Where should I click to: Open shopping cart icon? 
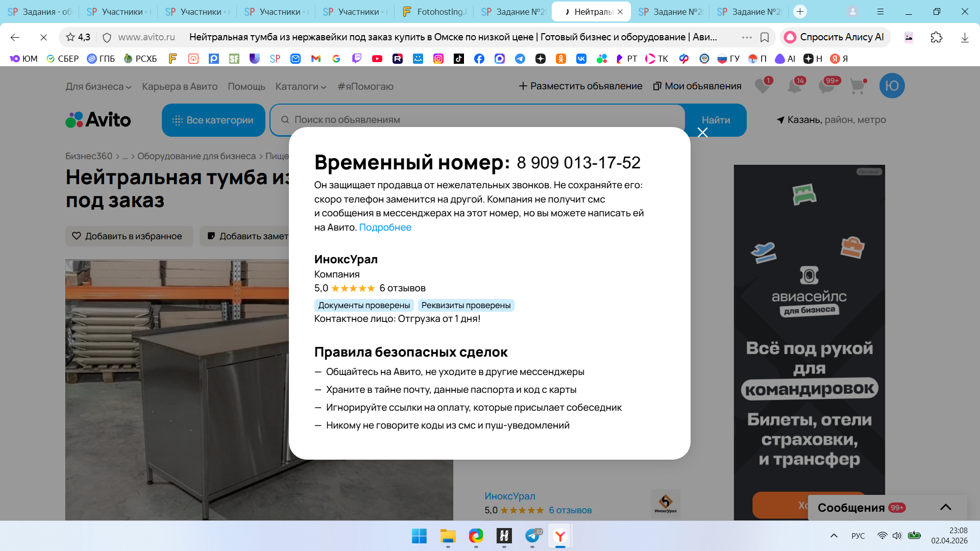tap(857, 86)
